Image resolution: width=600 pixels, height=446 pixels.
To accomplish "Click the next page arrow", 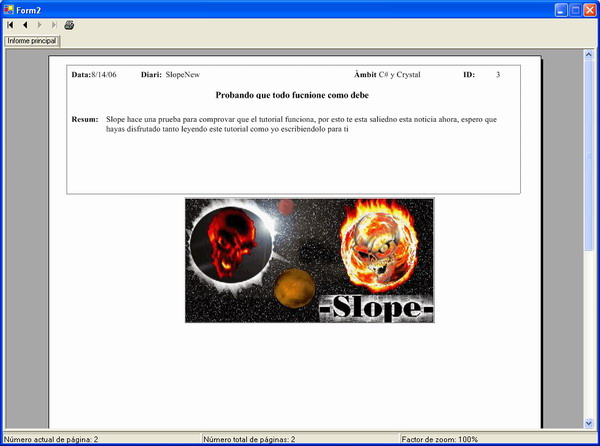I will pyautogui.click(x=39, y=24).
